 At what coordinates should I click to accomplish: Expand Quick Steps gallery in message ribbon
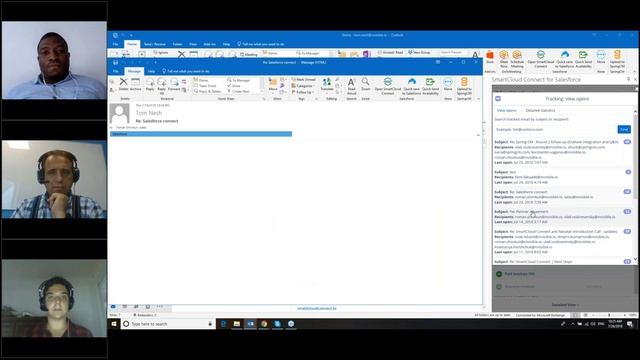(x=262, y=92)
